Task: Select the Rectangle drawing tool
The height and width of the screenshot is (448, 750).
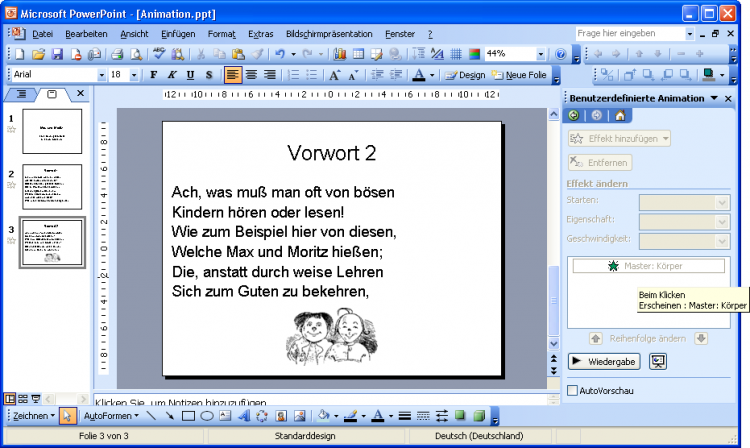Action: [187, 415]
